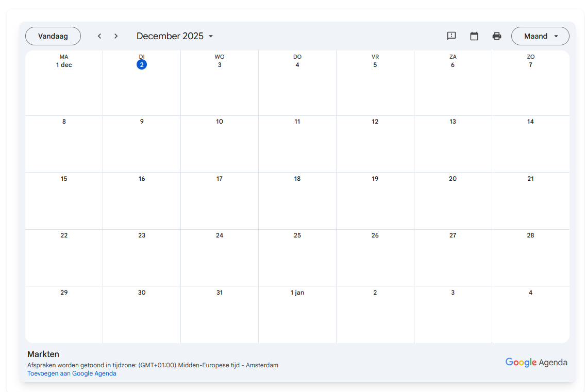Open the Toevoegen aan Google Agenda link

click(72, 373)
